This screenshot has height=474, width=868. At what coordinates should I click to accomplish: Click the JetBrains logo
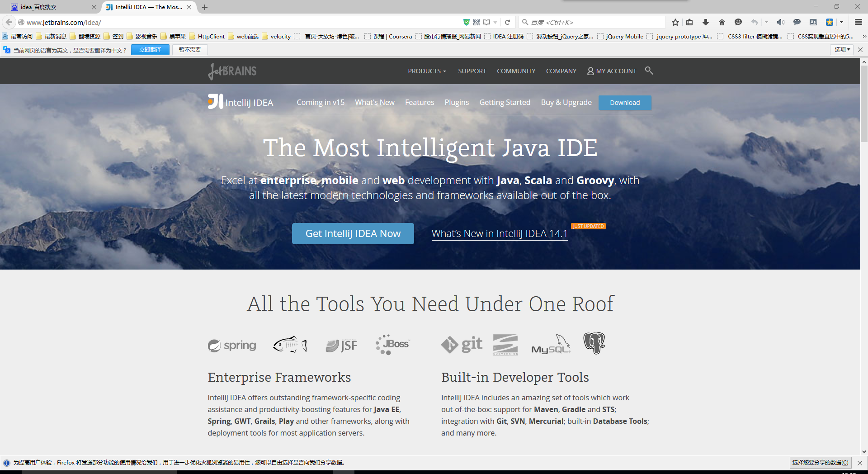click(232, 71)
